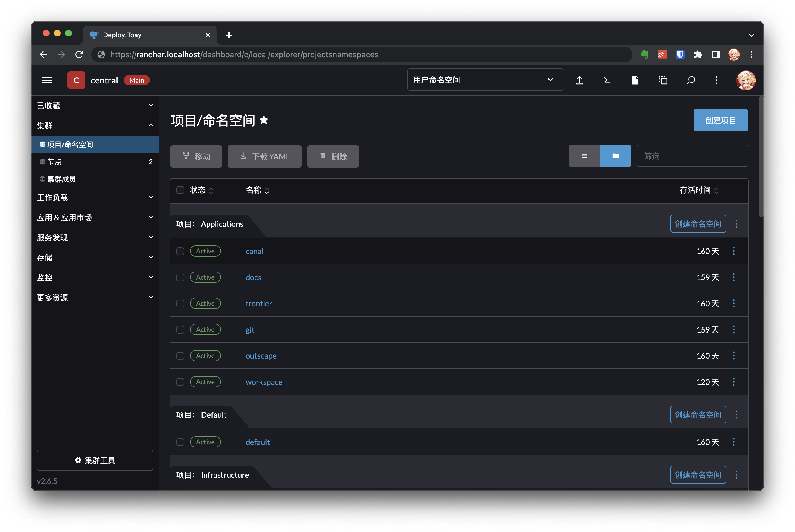The height and width of the screenshot is (532, 795).
Task: Open the resource search magnifier icon
Action: (691, 80)
